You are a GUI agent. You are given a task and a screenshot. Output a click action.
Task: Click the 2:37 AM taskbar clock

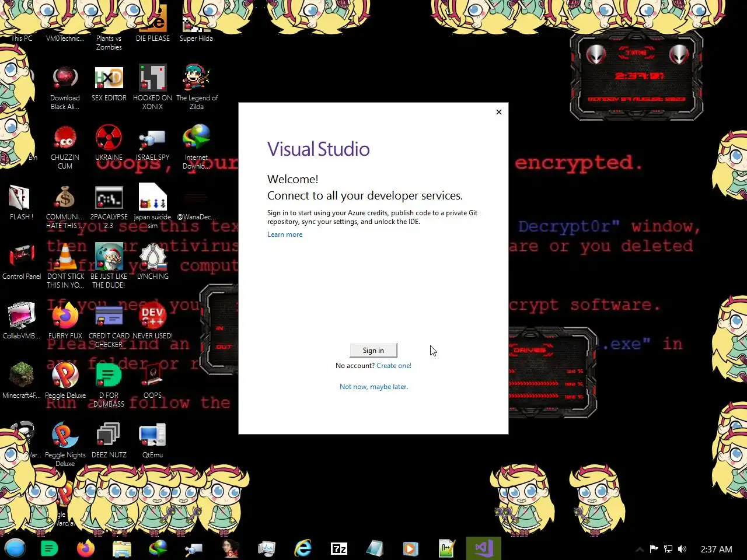717,549
